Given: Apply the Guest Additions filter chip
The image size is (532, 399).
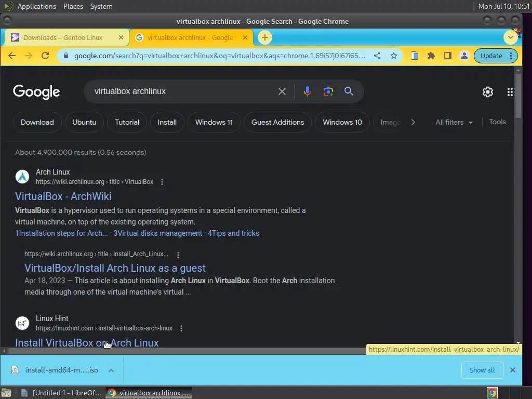Looking at the screenshot, I should pos(277,122).
